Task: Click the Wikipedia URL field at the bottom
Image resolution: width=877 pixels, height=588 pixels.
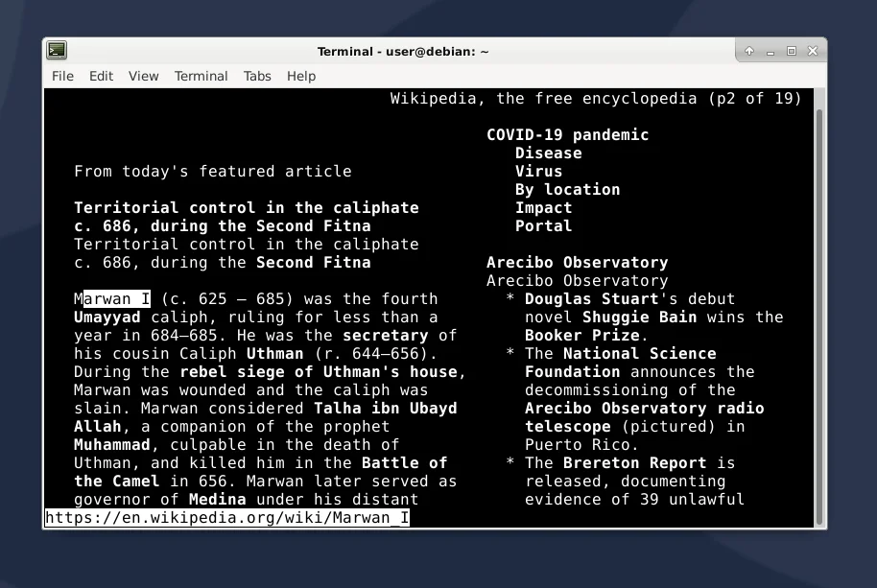Action: click(225, 517)
